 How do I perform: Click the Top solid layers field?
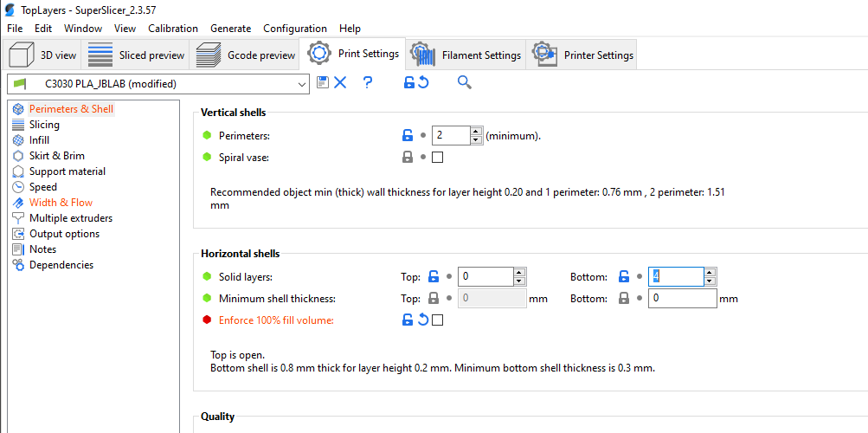tap(485, 275)
